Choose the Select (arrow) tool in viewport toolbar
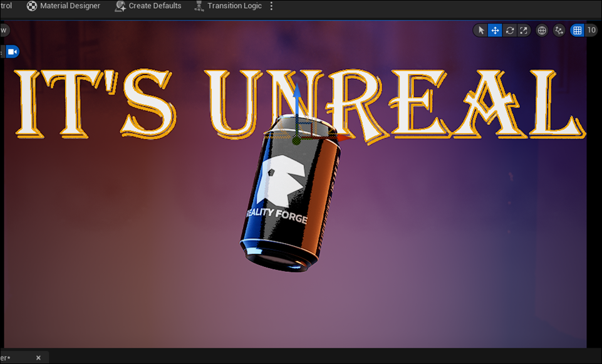This screenshot has width=602, height=364. pyautogui.click(x=480, y=30)
